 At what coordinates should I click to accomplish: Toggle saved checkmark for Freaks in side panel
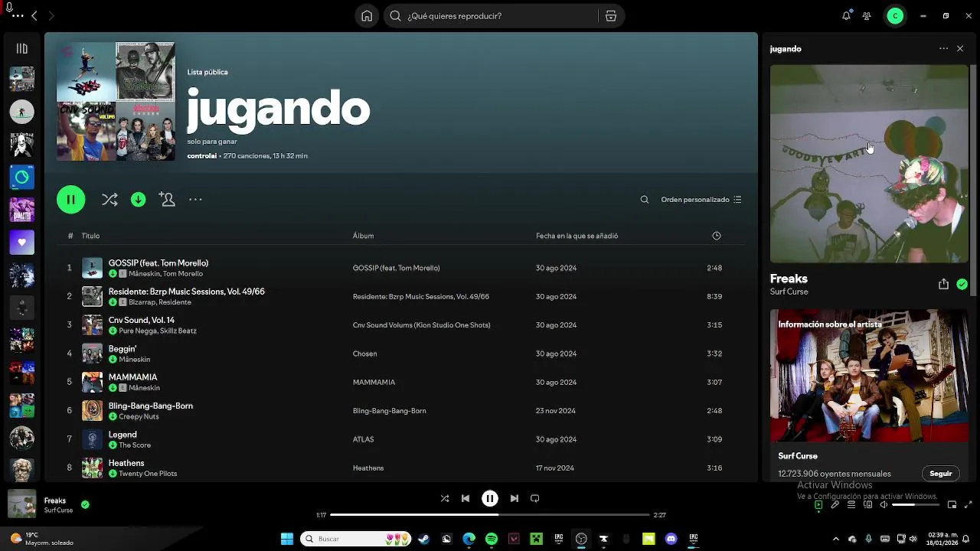(x=962, y=284)
